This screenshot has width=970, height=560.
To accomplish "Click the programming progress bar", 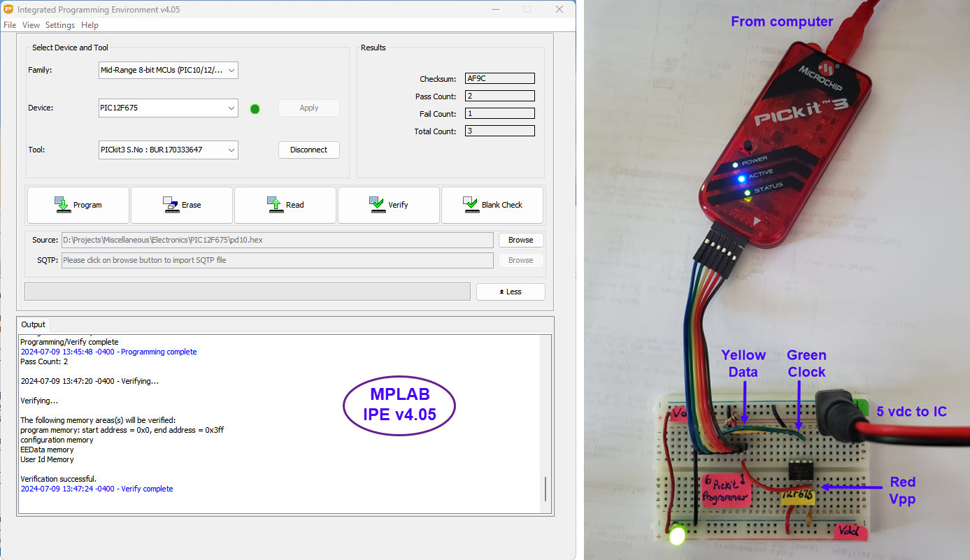I will (x=247, y=291).
